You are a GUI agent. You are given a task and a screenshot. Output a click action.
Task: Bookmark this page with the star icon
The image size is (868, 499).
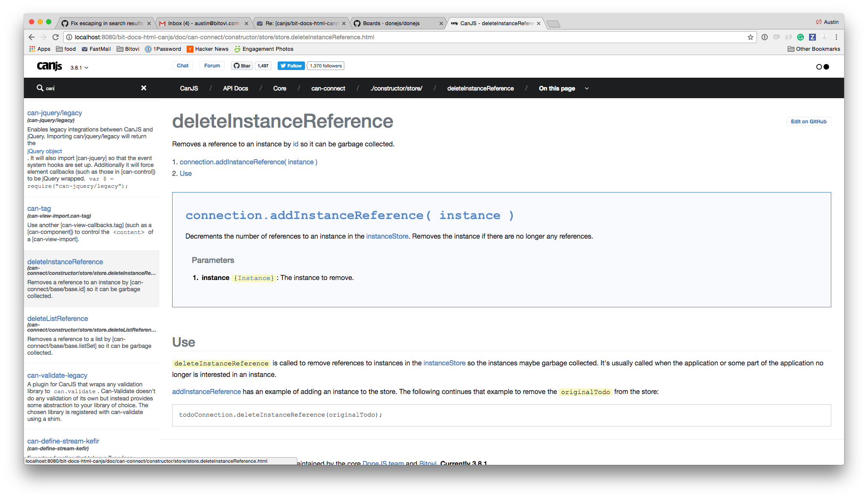tap(750, 37)
